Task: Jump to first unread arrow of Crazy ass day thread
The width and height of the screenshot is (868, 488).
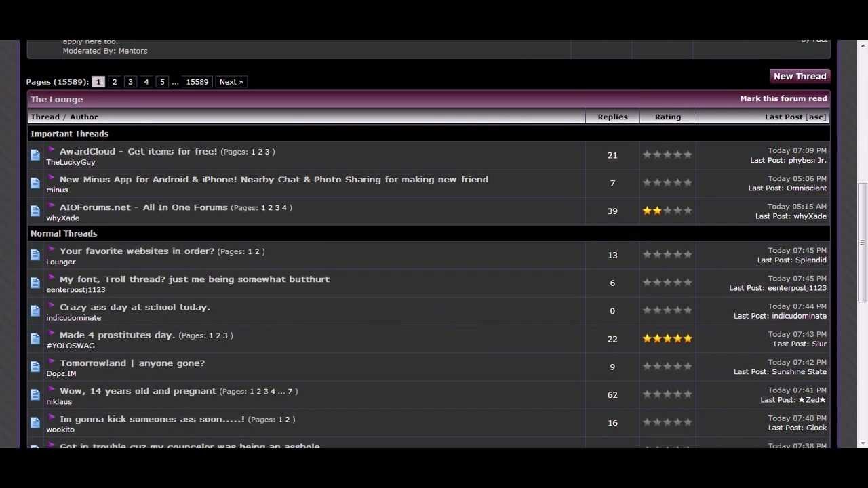Action: [x=52, y=305]
